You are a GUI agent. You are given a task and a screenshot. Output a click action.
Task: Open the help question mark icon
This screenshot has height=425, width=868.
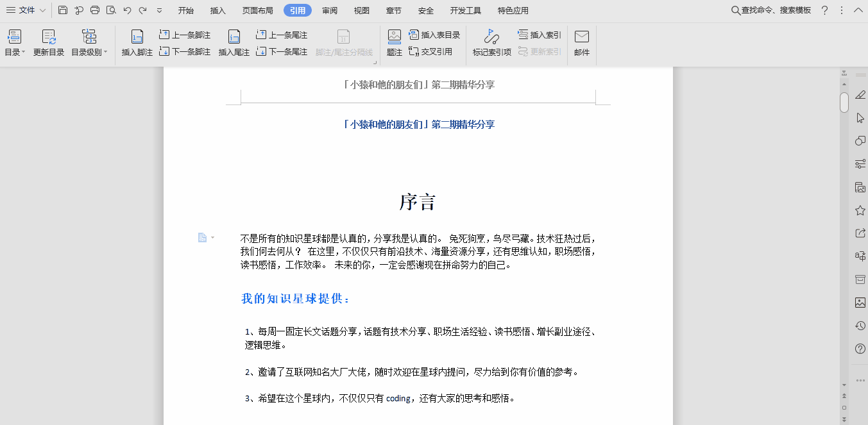825,10
